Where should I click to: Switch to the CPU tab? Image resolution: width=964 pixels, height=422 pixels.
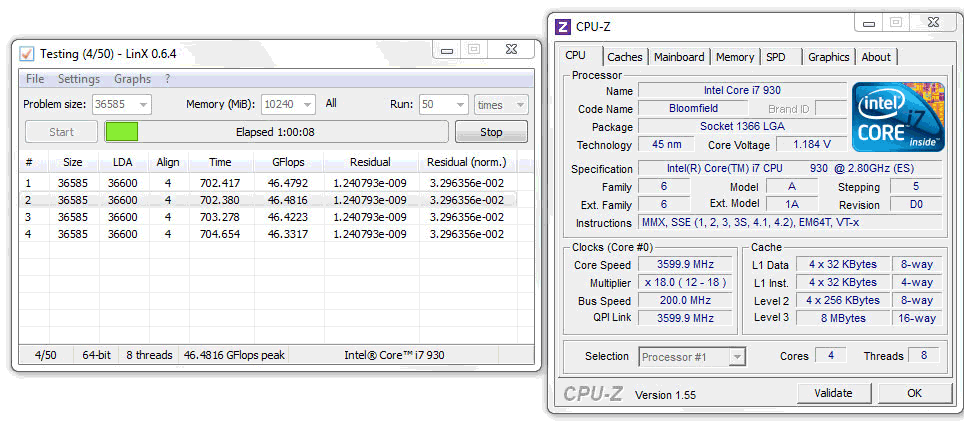pyautogui.click(x=575, y=55)
